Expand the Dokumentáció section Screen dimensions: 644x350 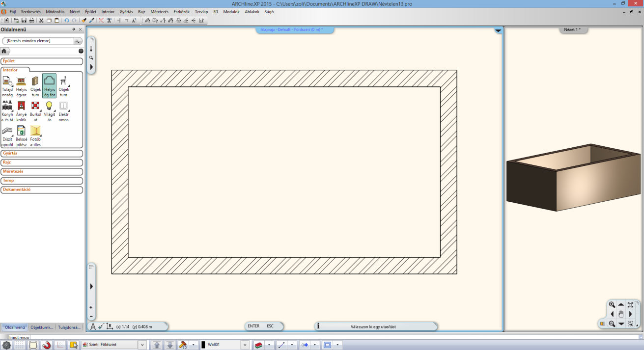(42, 189)
